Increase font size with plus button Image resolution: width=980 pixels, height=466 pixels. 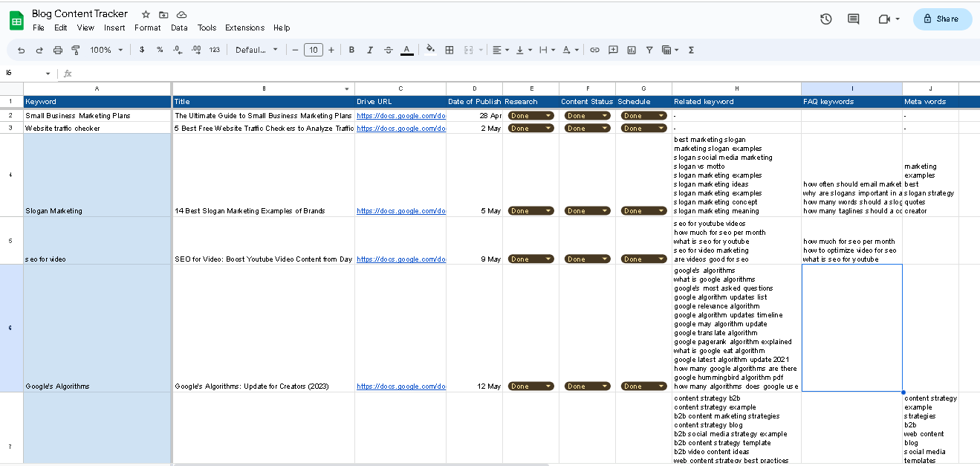click(331, 50)
